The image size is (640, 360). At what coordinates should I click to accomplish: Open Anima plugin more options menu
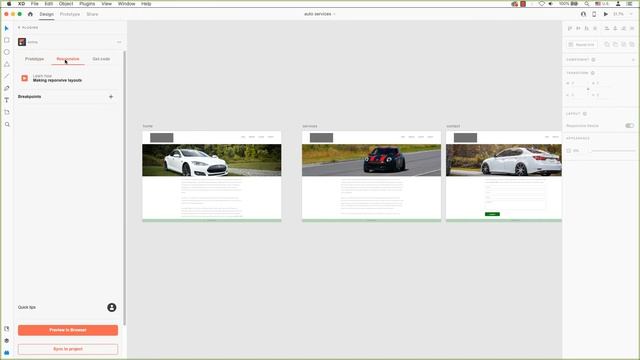point(119,42)
